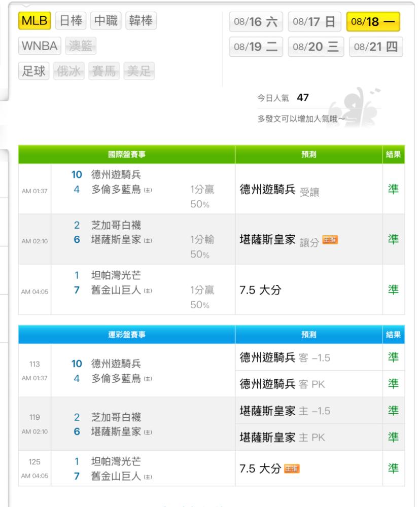Click the home marker after 舊金山巨人 in 運彩盤

[148, 477]
